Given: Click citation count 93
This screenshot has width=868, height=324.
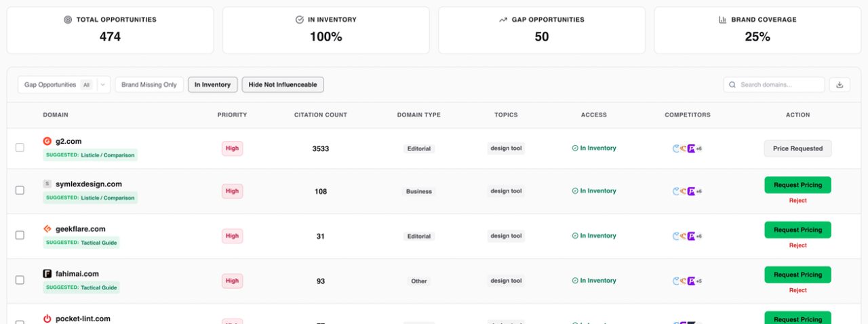Looking at the screenshot, I should pyautogui.click(x=321, y=281).
